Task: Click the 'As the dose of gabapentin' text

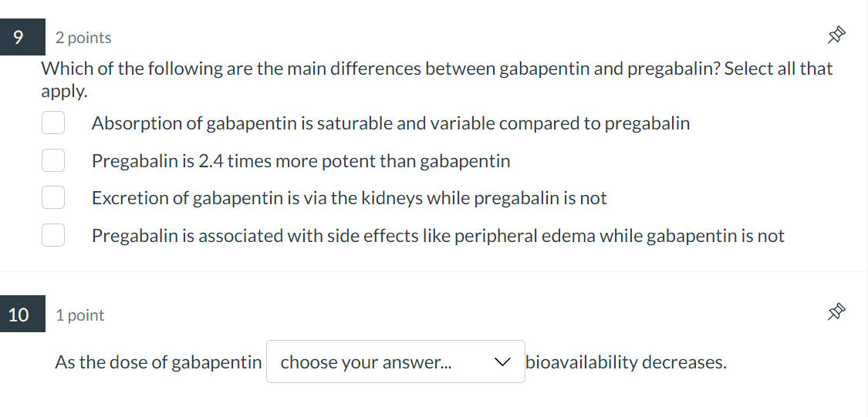Action: coord(158,362)
